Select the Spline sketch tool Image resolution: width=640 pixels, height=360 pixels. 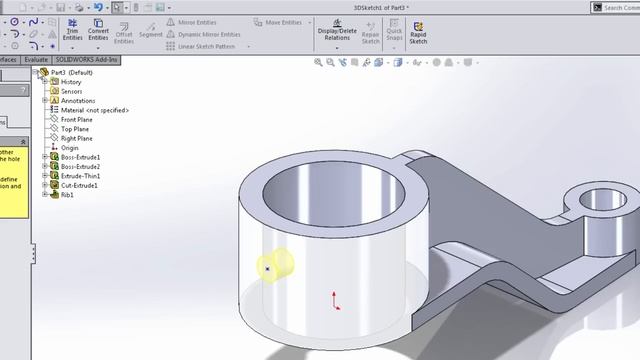click(33, 22)
